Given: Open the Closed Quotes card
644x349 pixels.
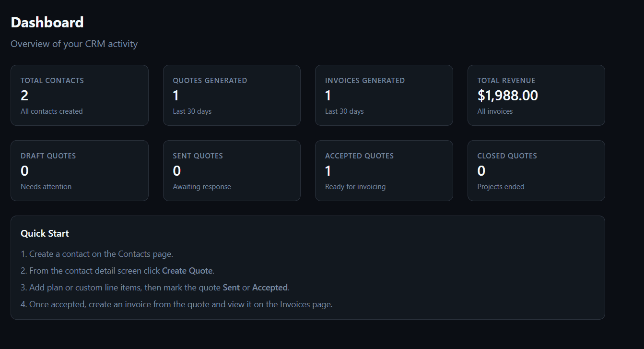Looking at the screenshot, I should point(536,170).
